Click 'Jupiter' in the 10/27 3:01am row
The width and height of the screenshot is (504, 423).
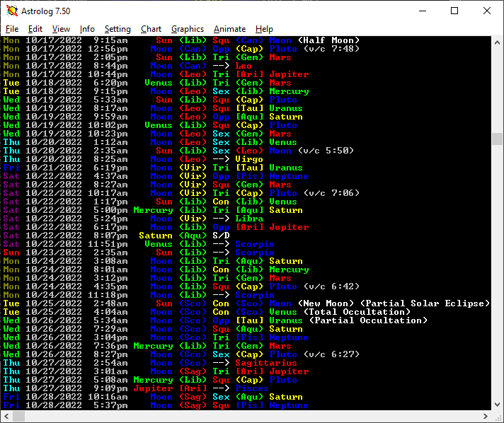pos(289,371)
